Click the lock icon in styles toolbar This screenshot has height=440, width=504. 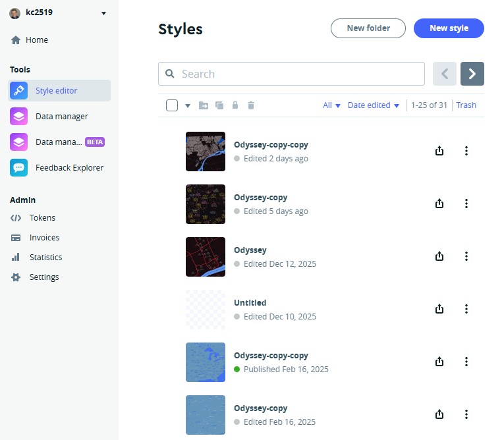[235, 105]
